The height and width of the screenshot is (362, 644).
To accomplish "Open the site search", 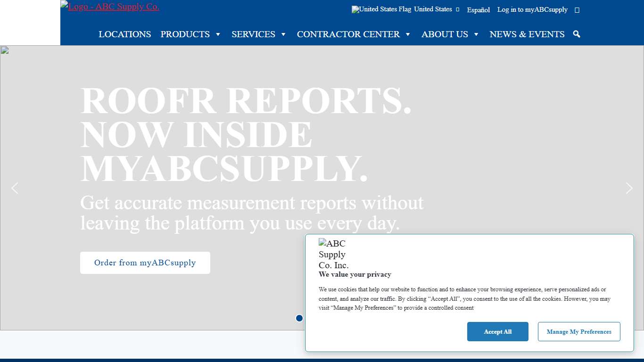I will [x=576, y=34].
